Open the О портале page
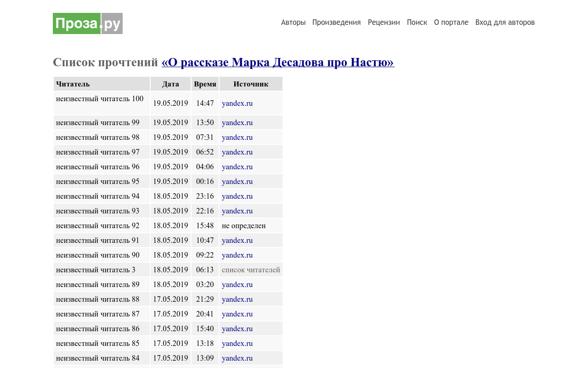588x368 pixels. tap(451, 23)
